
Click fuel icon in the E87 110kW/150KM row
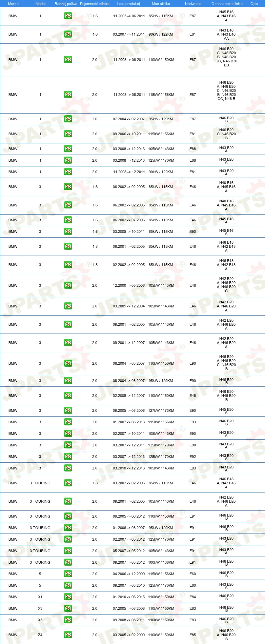click(68, 60)
